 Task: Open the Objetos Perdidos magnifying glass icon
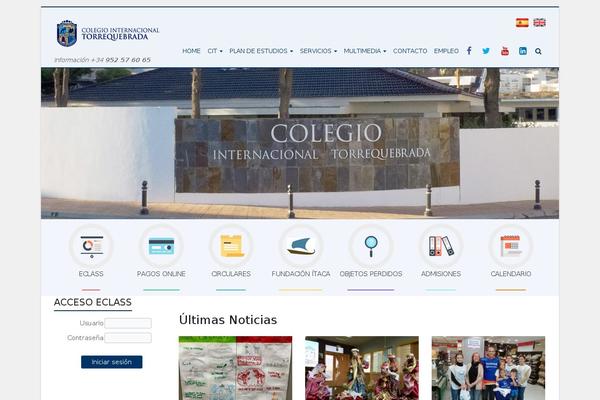click(371, 246)
